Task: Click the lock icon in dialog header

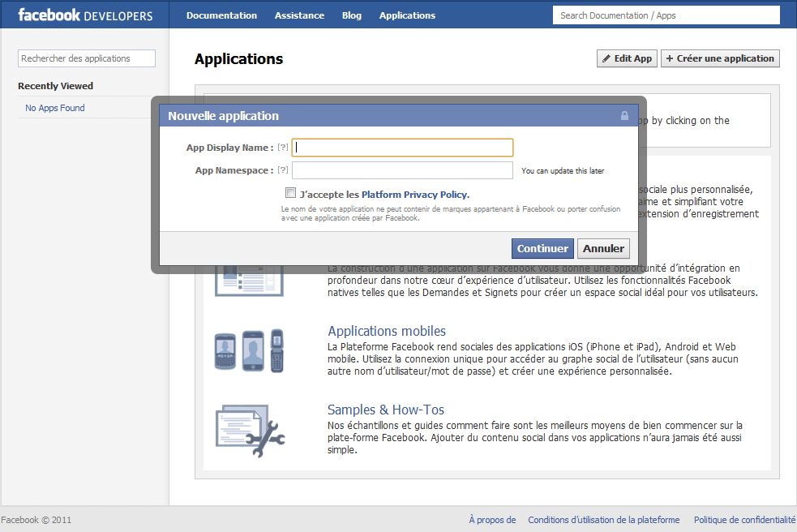Action: pyautogui.click(x=624, y=116)
